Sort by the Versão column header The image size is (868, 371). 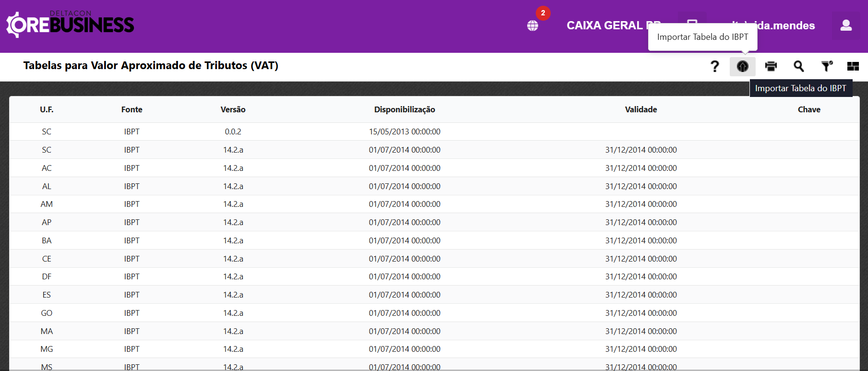[233, 109]
